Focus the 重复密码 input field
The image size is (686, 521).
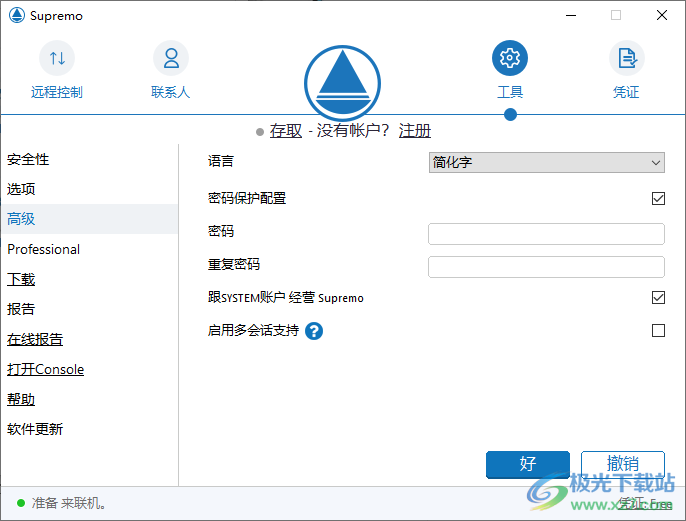point(546,267)
